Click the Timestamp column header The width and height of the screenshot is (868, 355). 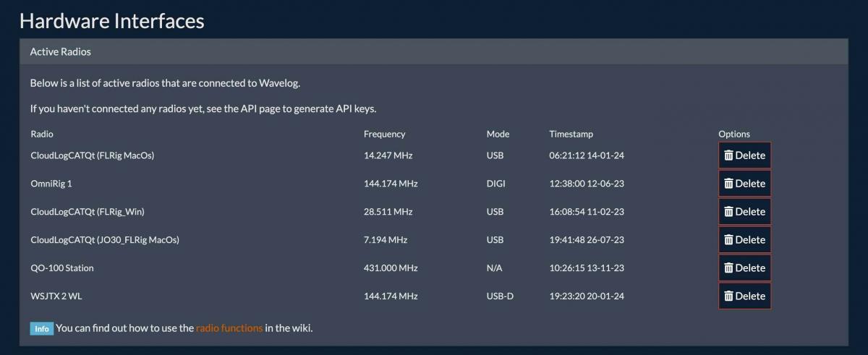[x=571, y=134]
